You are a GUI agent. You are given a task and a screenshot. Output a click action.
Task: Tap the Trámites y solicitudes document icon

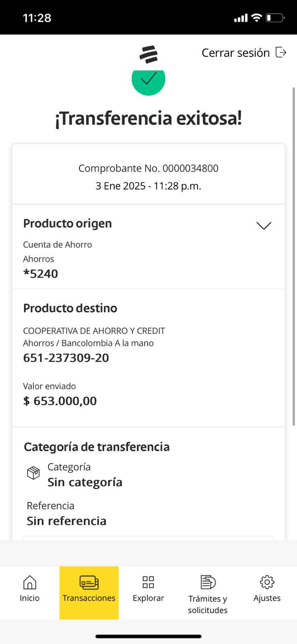coord(208,582)
